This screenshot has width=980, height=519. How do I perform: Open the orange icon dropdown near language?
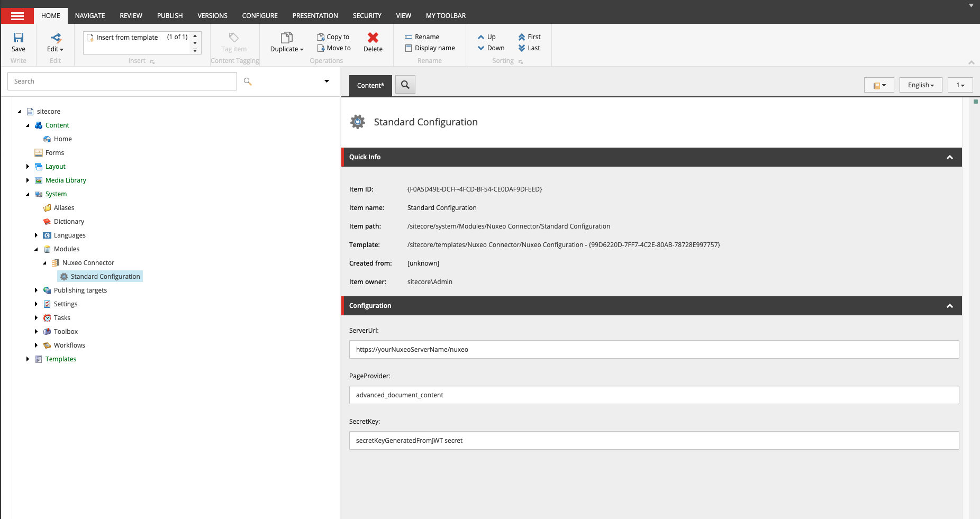[879, 85]
